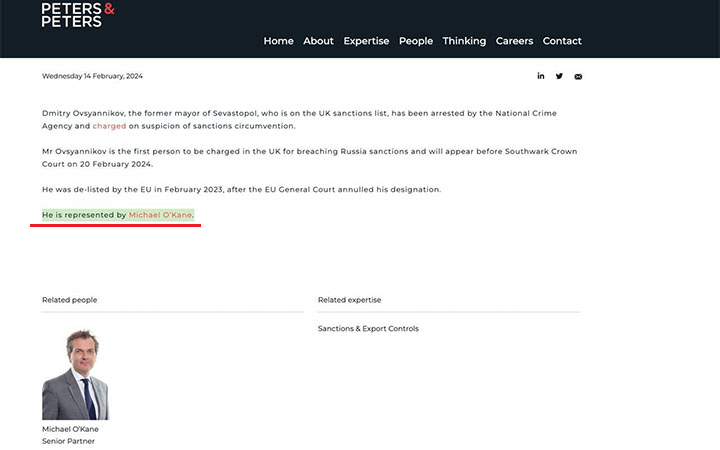Share article via Twitter icon
720x450 pixels.
(559, 76)
